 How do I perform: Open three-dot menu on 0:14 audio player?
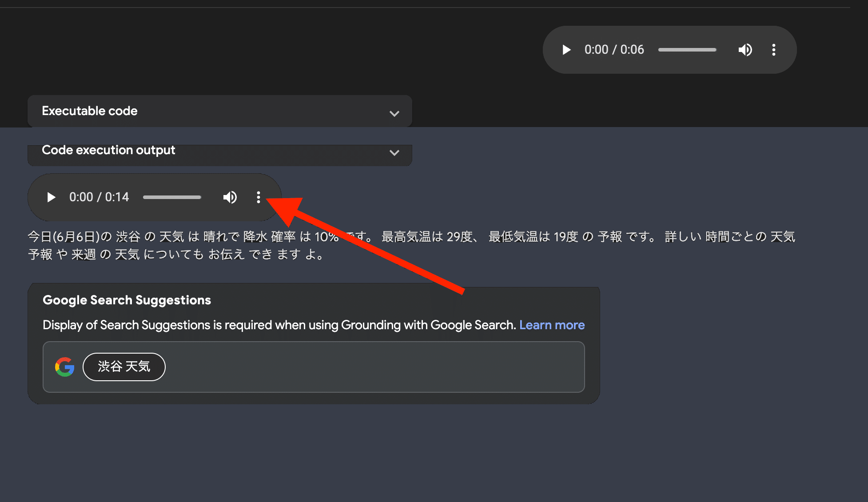[x=258, y=197]
